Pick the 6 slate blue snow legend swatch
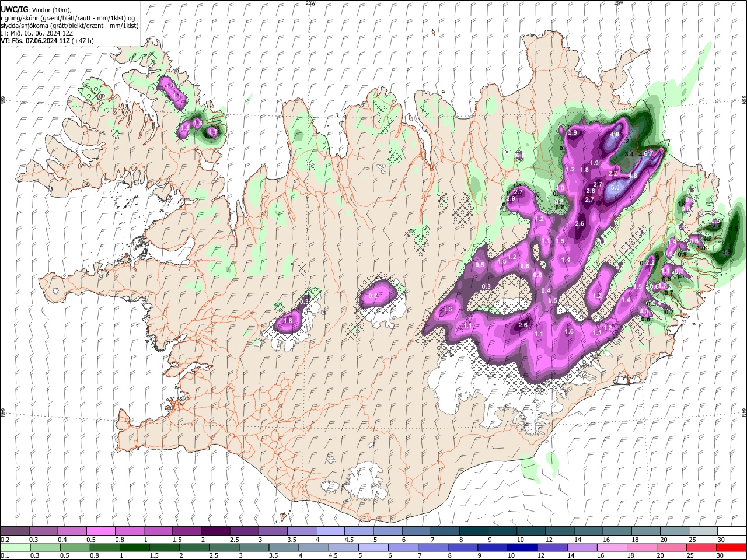Screen dimensions: 747x560 click(x=416, y=531)
